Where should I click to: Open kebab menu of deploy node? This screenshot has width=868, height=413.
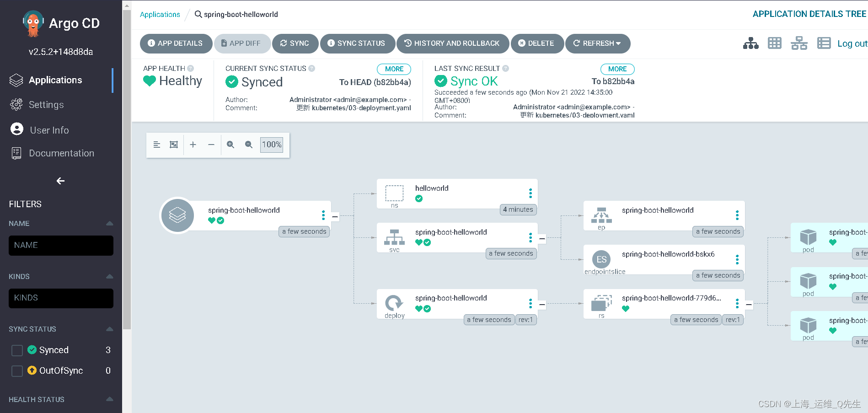click(x=530, y=303)
